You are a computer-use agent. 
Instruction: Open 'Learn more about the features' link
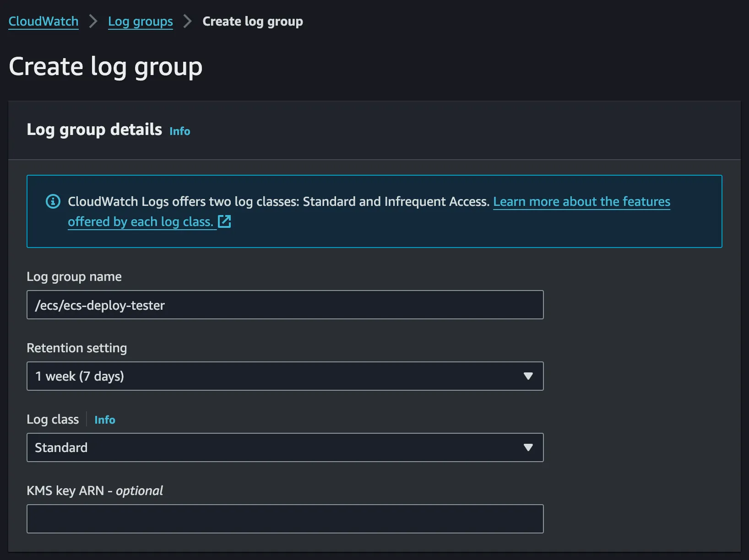tap(581, 202)
